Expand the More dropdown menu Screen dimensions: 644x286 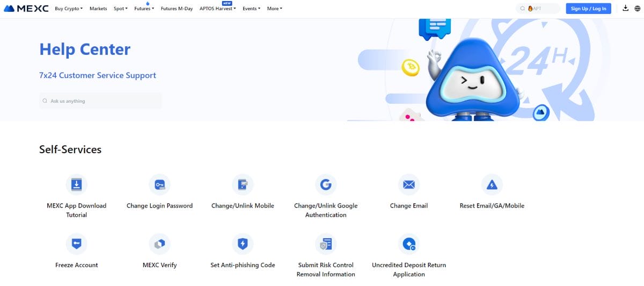pyautogui.click(x=274, y=9)
